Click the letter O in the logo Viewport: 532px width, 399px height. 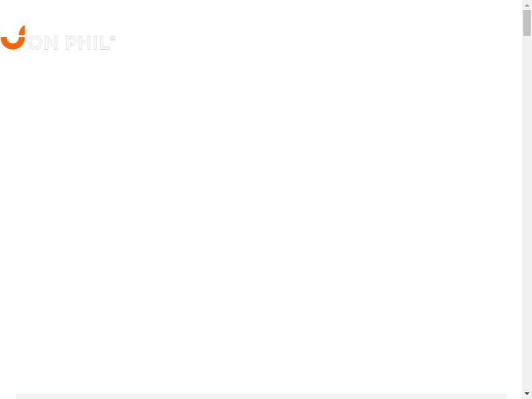point(35,43)
